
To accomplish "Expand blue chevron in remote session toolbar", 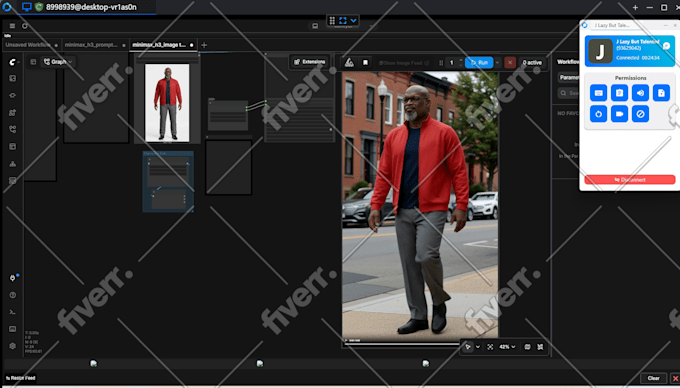I will tap(353, 20).
